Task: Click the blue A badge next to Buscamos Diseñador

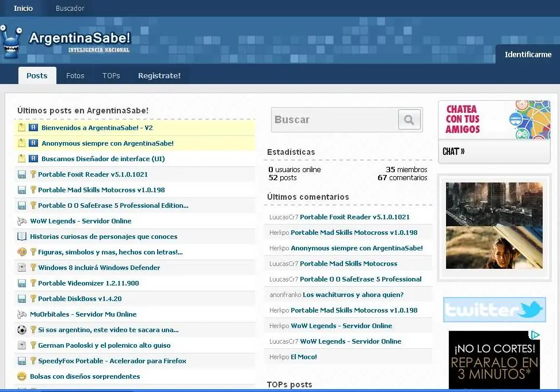Action: (33, 159)
